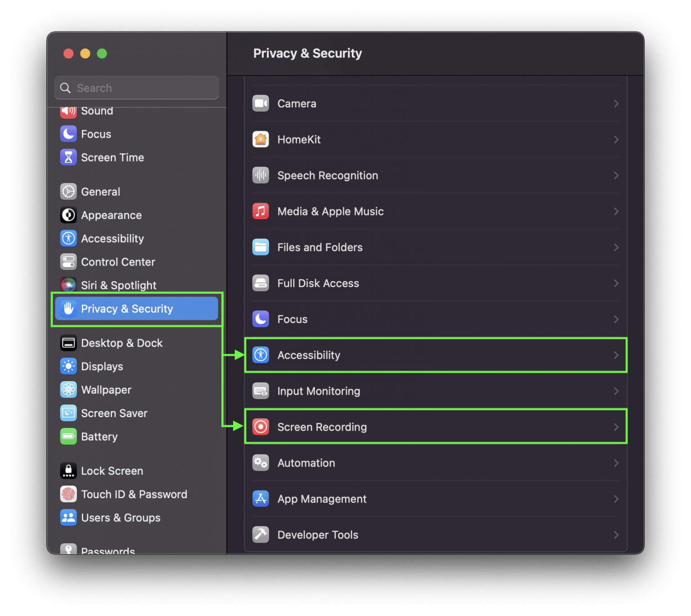Click the Camera icon in privacy list

pos(260,103)
